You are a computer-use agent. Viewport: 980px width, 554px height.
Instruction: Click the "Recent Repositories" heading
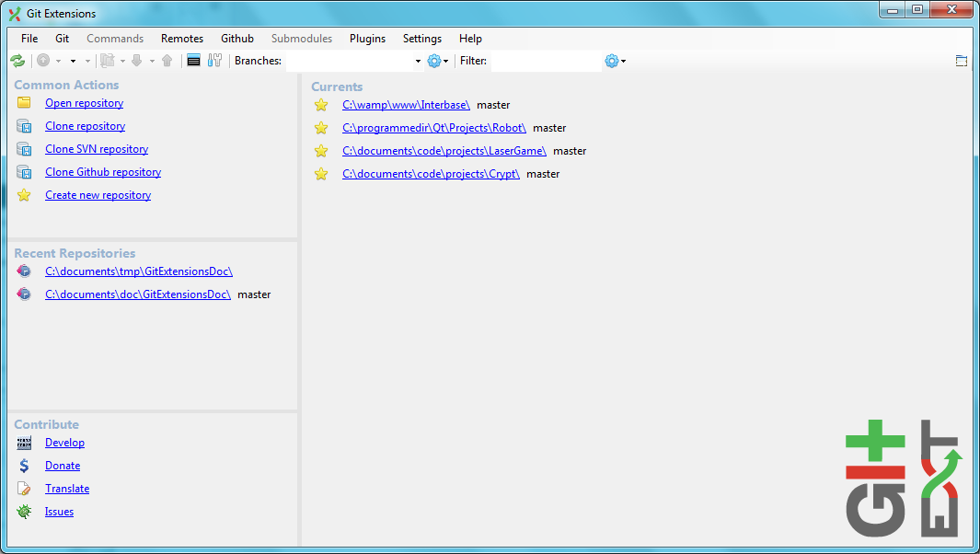pos(75,253)
